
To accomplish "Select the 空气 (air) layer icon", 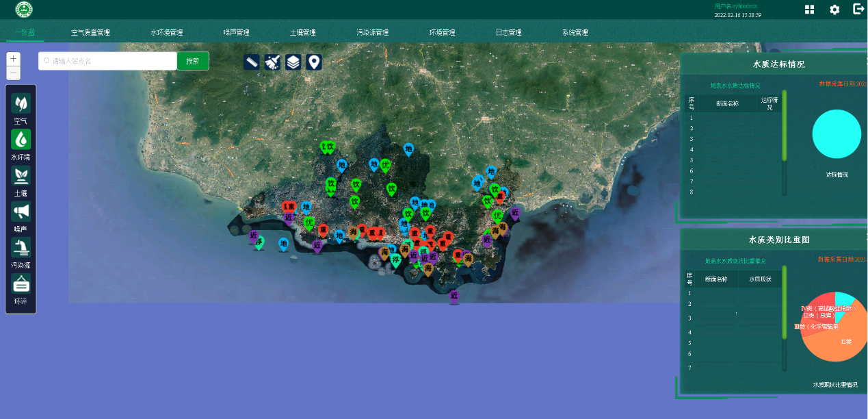I will (x=21, y=103).
